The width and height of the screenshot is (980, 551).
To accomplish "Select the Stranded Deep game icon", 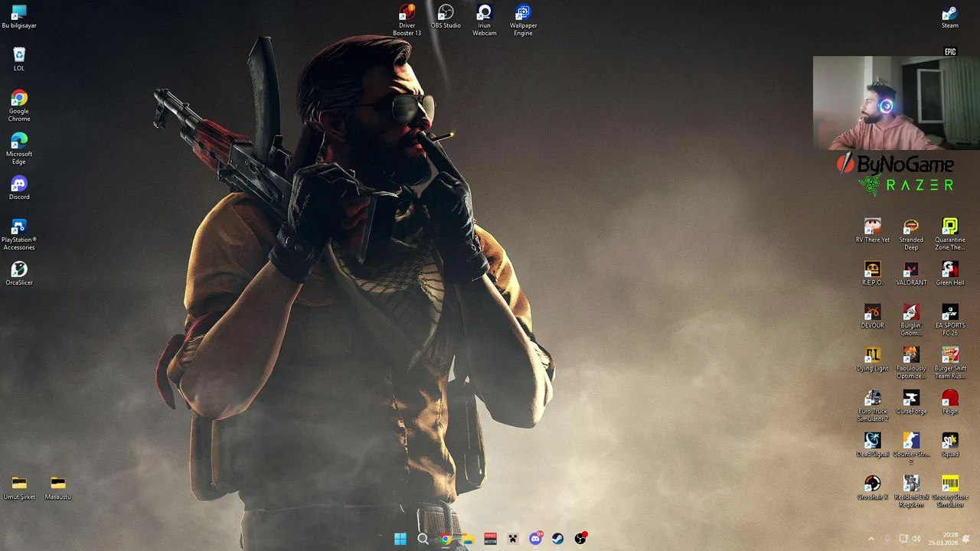I will tap(911, 234).
